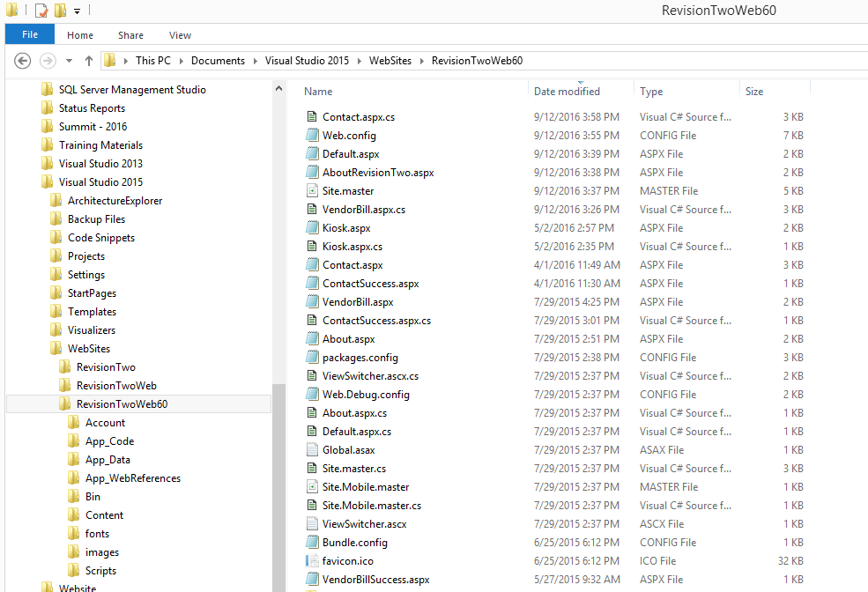This screenshot has width=868, height=592.
Task: Open the Customize Quick Access Toolbar dropdown
Action: click(x=77, y=11)
